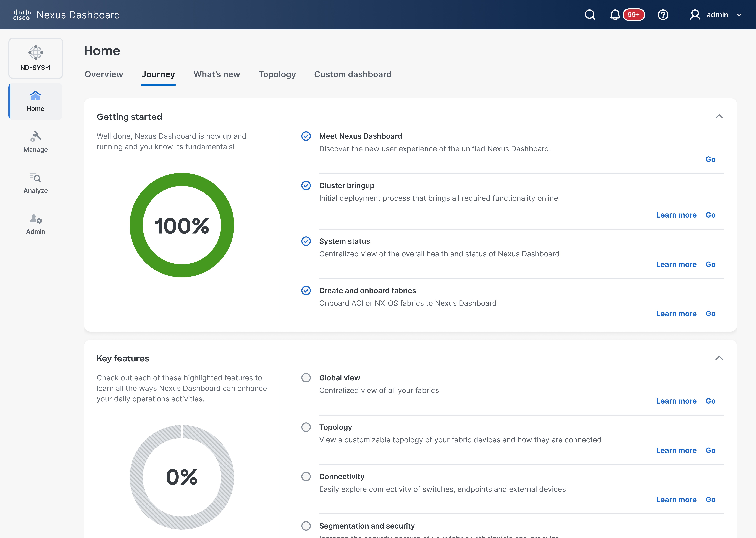Go to Home in the sidebar
Image resolution: width=756 pixels, height=538 pixels.
35,101
